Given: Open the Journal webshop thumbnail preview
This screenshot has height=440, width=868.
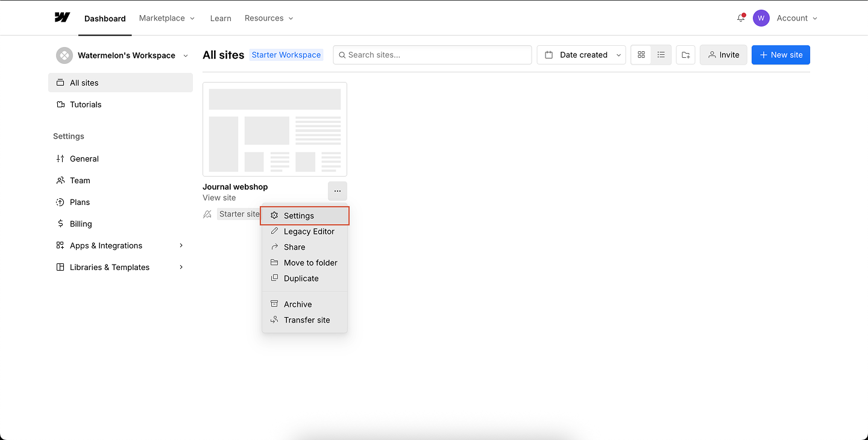Looking at the screenshot, I should 275,129.
